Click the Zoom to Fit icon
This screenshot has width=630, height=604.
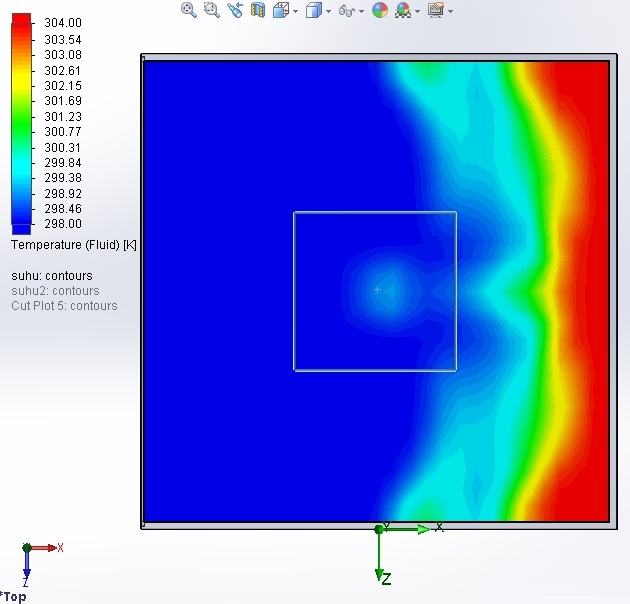point(188,10)
